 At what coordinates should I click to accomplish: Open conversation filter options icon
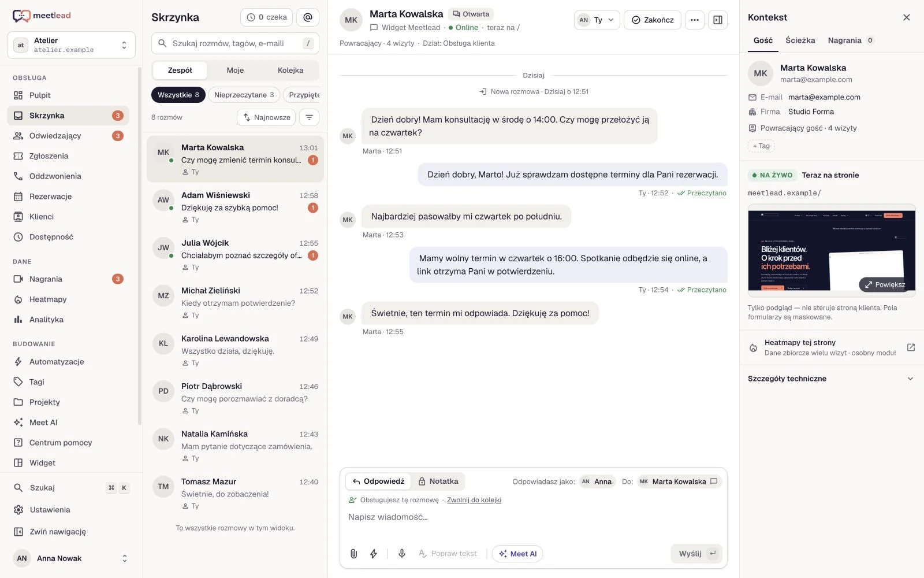tap(310, 117)
